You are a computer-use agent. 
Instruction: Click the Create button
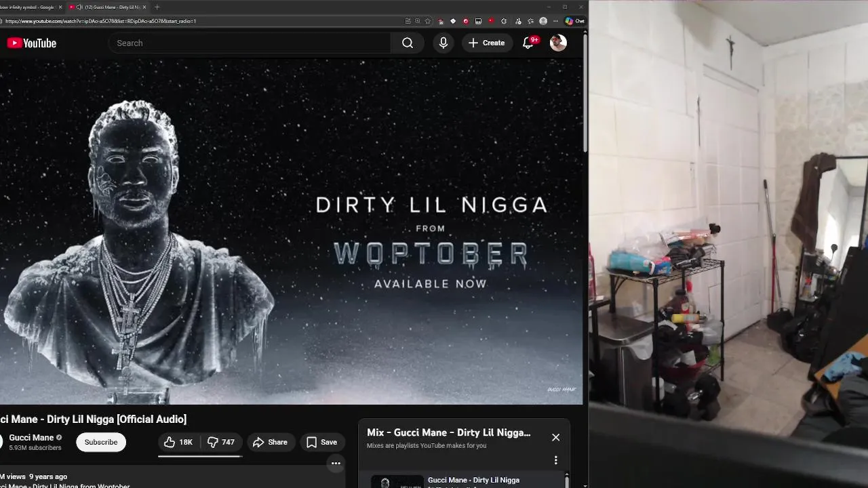point(487,43)
